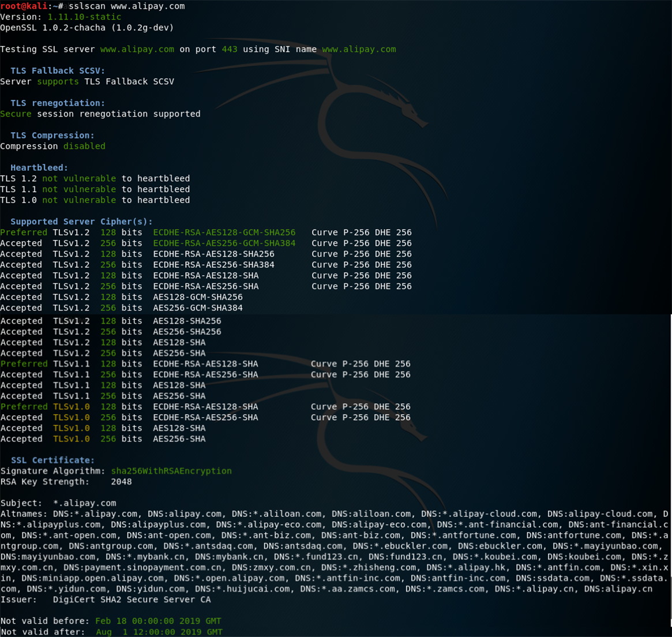Select cipher 'AES128-GCM-SHA256'
The image size is (672, 637).
click(x=198, y=297)
